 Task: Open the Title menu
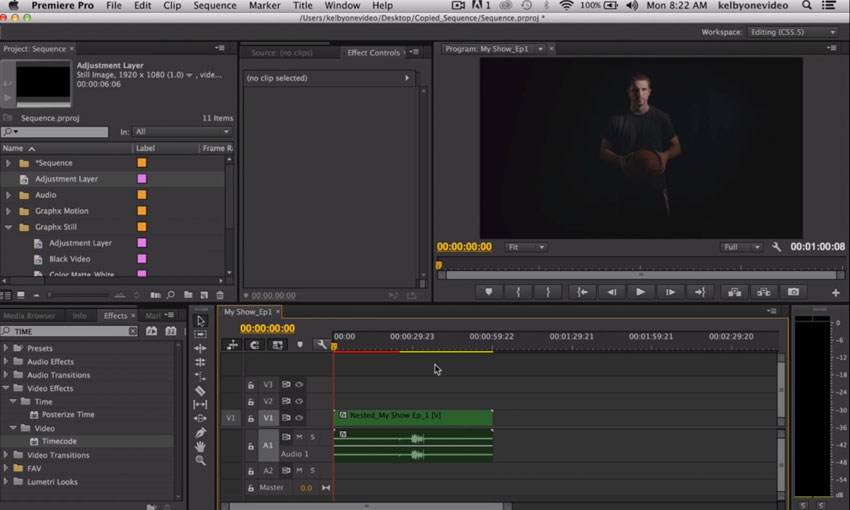tap(302, 5)
